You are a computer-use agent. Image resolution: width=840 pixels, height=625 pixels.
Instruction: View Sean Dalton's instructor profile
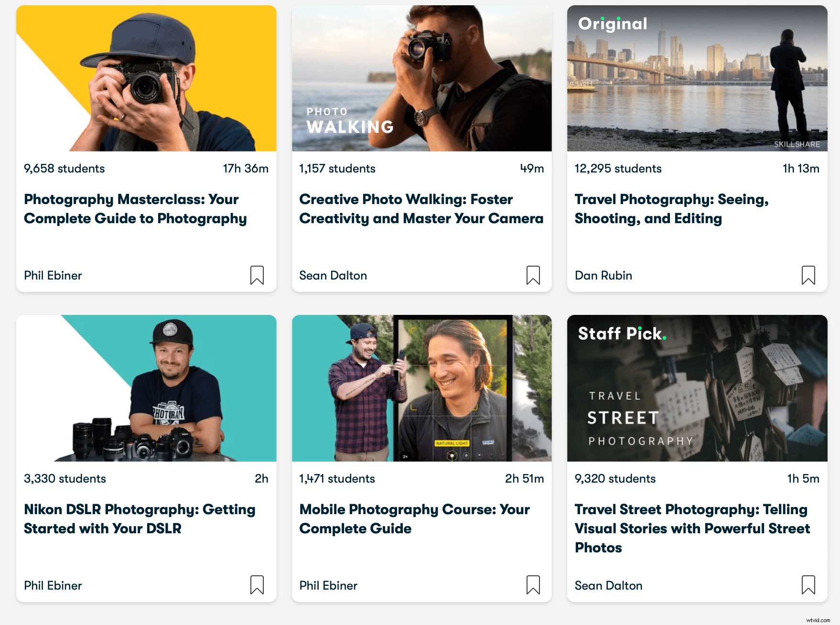coord(333,275)
